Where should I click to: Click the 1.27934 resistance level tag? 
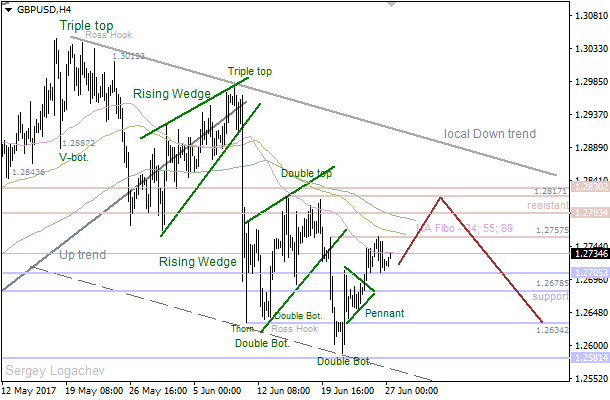[589, 212]
